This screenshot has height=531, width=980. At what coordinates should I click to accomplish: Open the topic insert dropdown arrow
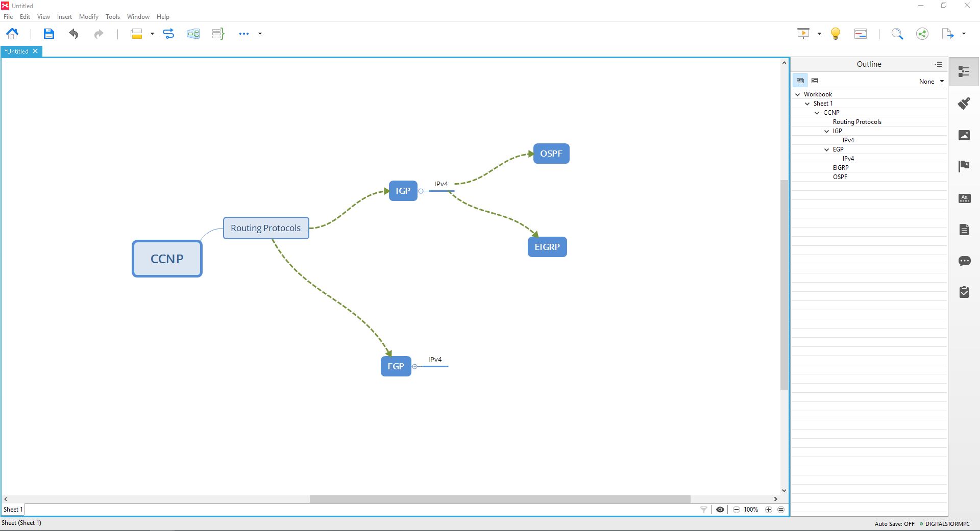tap(152, 34)
